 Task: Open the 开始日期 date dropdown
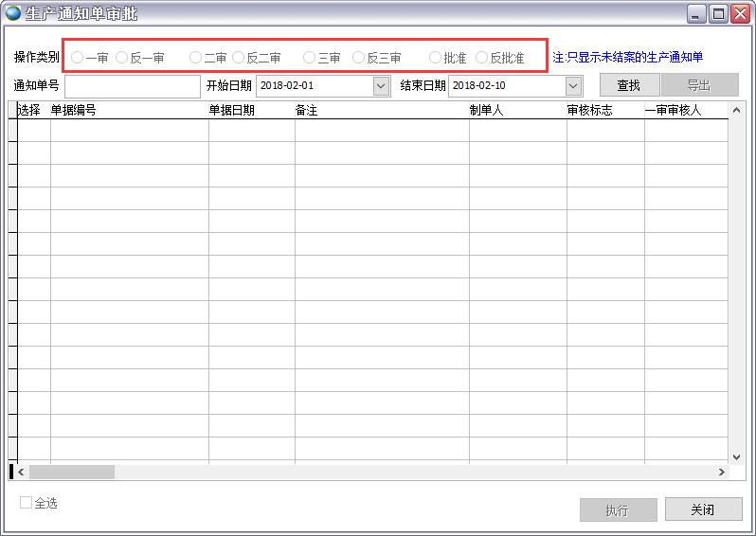(381, 86)
